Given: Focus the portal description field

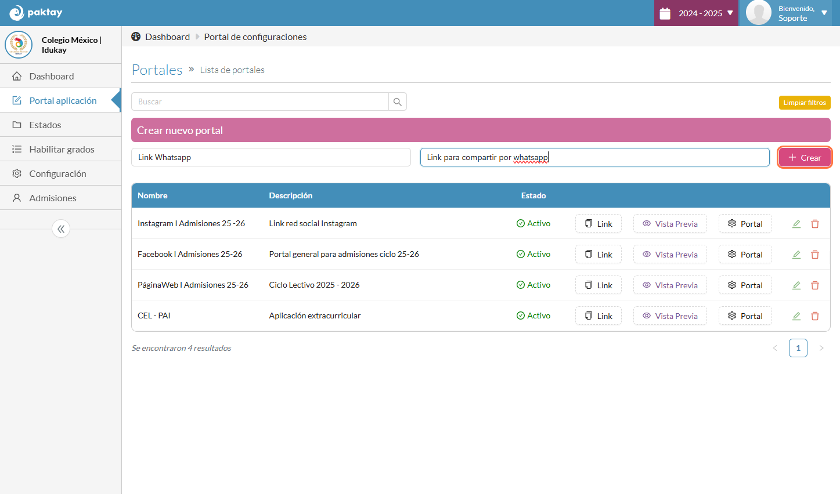Looking at the screenshot, I should click(x=595, y=157).
